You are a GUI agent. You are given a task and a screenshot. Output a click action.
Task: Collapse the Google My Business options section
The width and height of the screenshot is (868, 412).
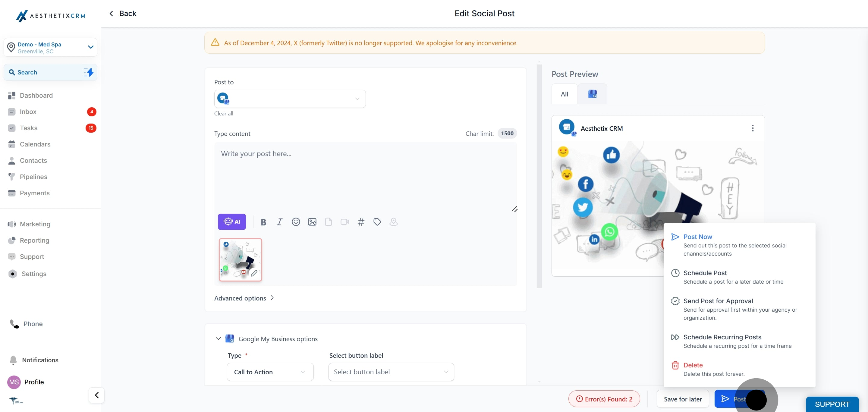pos(218,338)
